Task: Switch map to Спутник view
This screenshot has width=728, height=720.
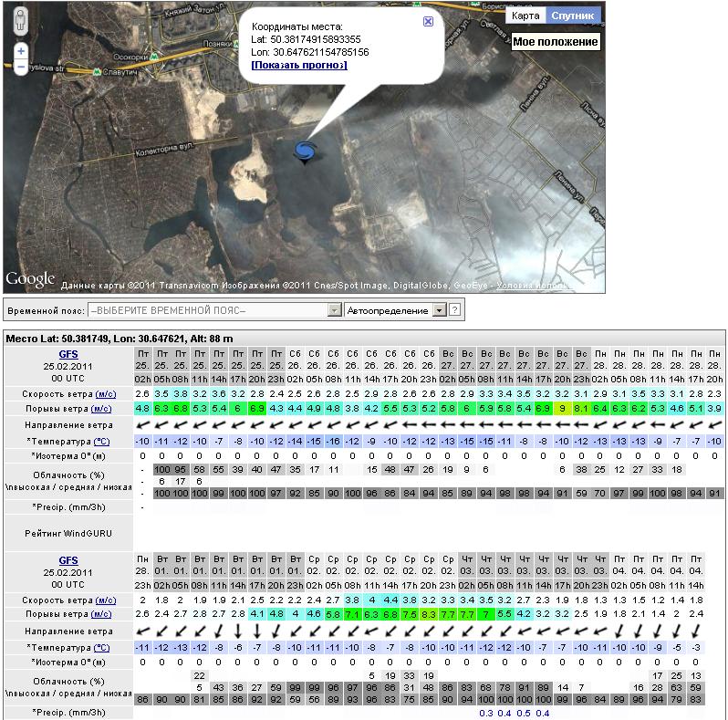Action: click(573, 16)
